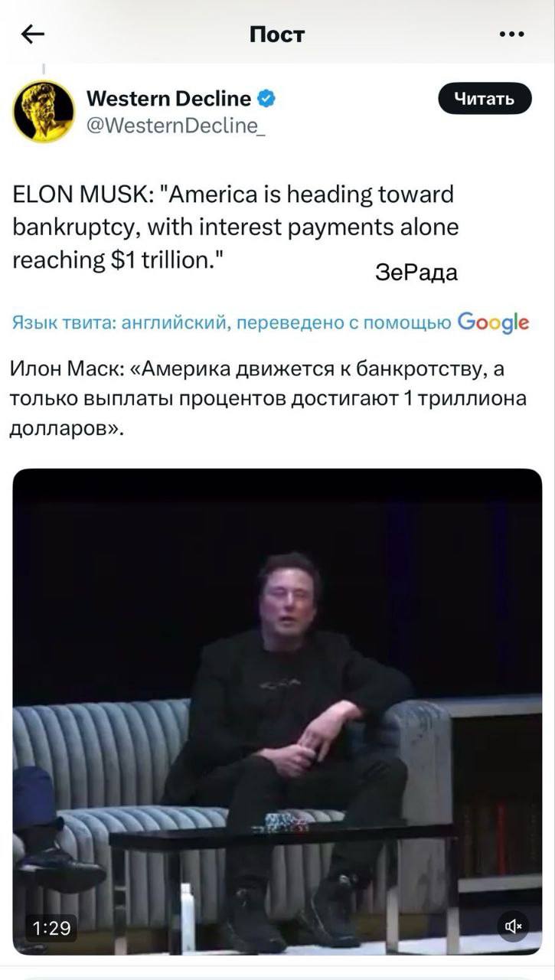Follow the account with the Читать button
The width and height of the screenshot is (555, 980).
click(x=485, y=99)
